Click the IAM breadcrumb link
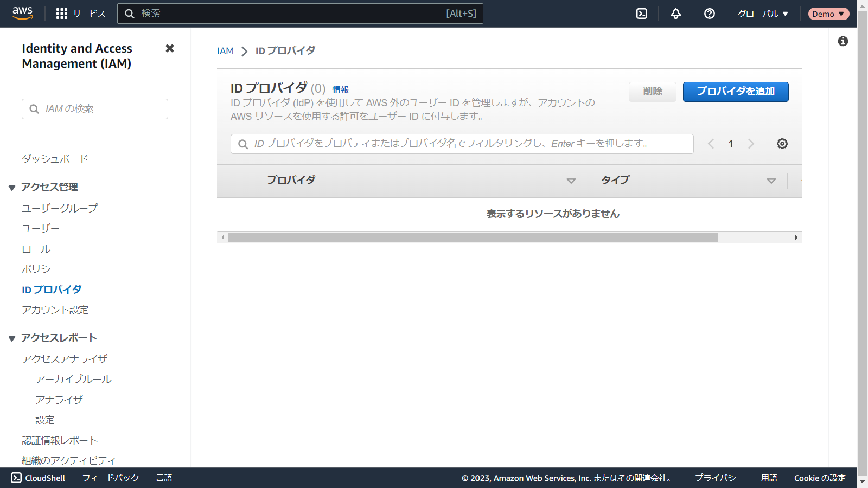The image size is (868, 488). tap(225, 51)
